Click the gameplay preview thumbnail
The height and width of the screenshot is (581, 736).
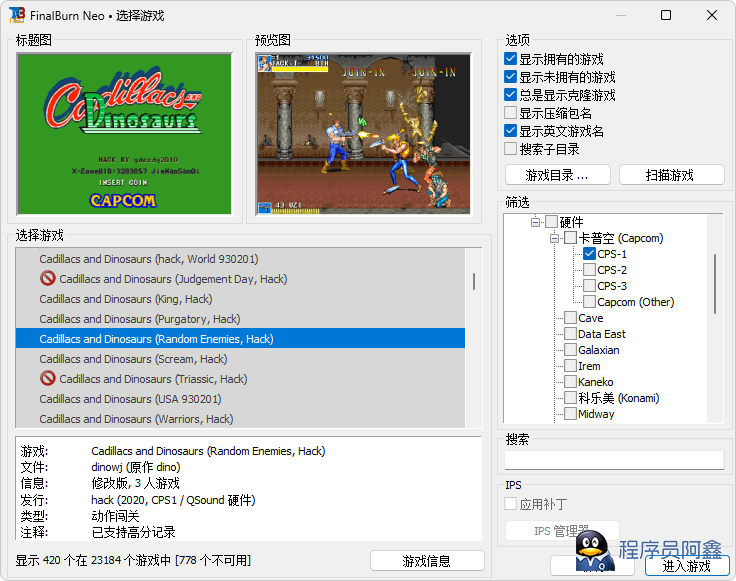(364, 134)
